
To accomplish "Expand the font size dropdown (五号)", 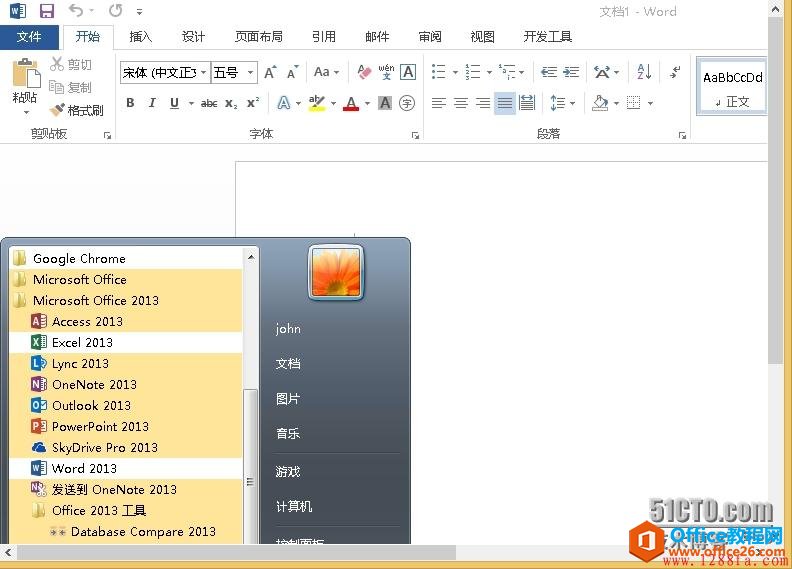I will tap(250, 72).
